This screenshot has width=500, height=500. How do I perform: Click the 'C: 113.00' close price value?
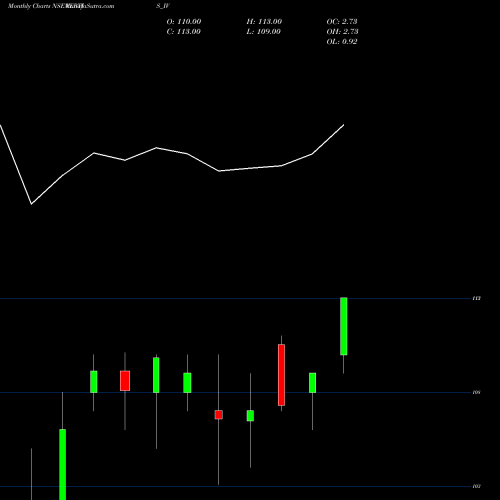[184, 32]
